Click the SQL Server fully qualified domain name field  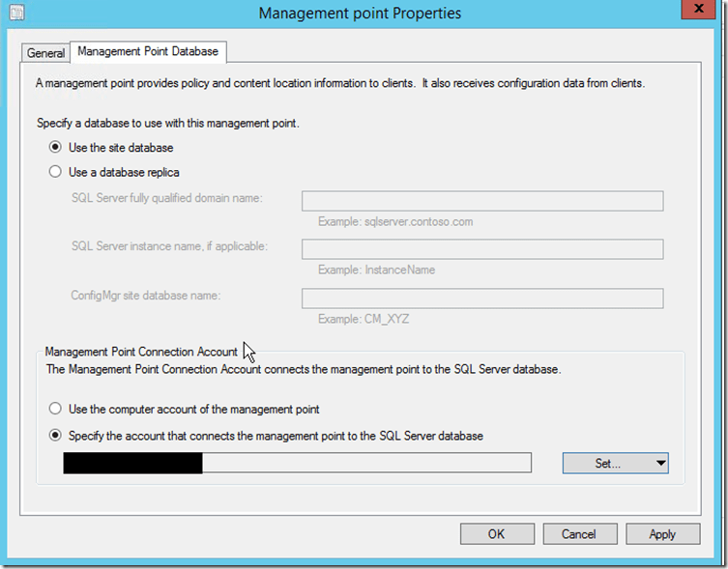click(x=481, y=201)
